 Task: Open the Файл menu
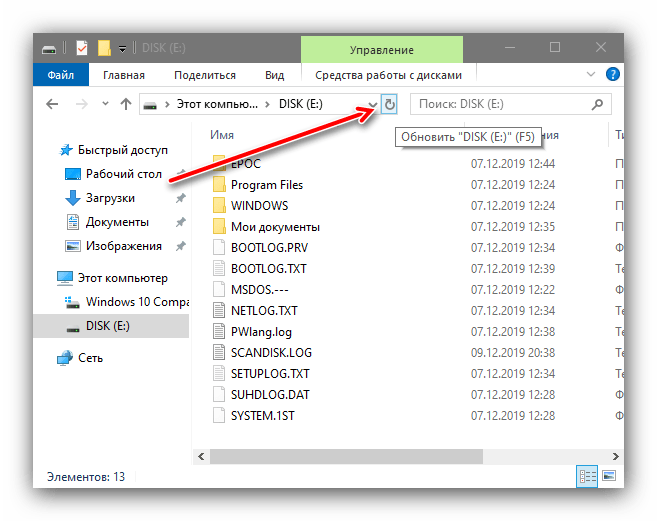61,75
